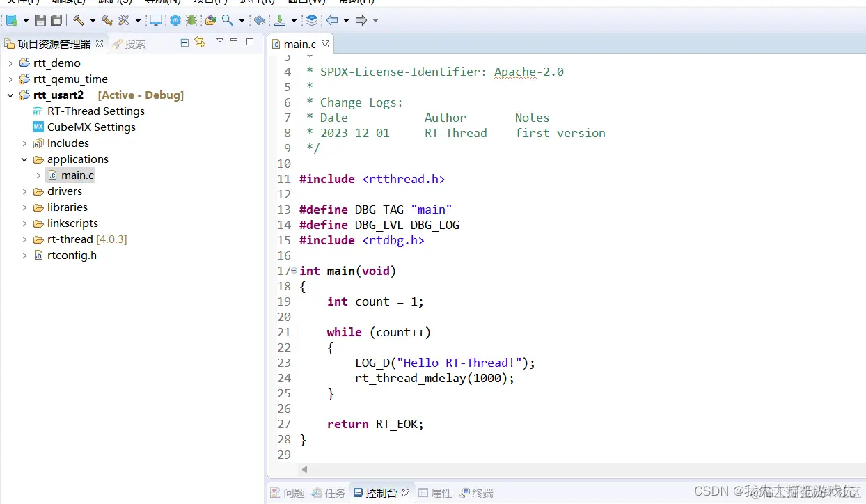Open the Search icon dropdown arrow
866x504 pixels.
[242, 21]
